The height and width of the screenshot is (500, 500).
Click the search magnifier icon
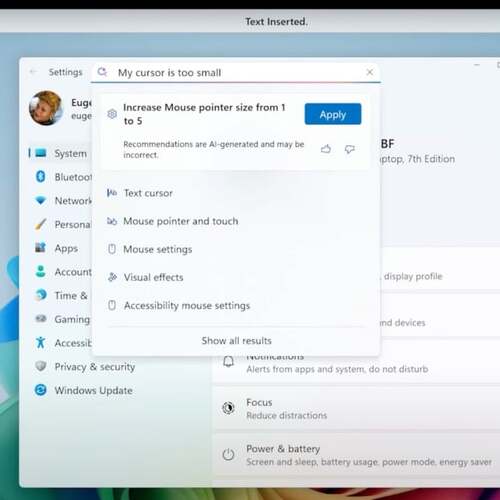(102, 72)
